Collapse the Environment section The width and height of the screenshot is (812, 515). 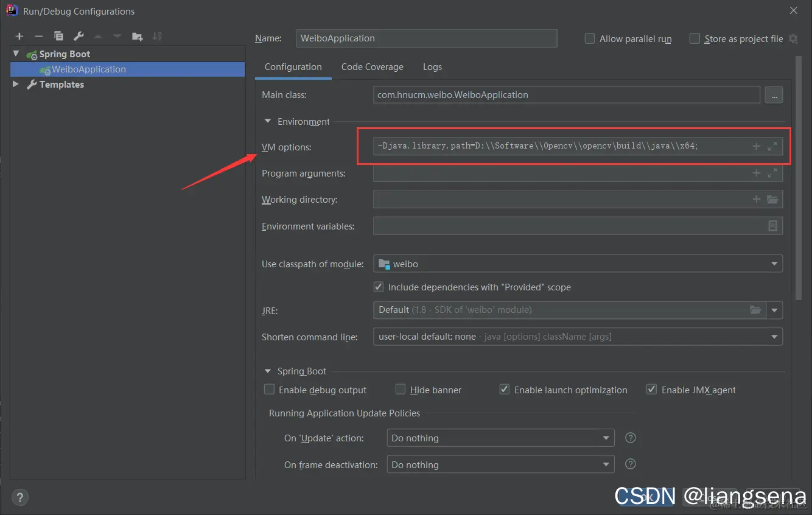tap(267, 121)
